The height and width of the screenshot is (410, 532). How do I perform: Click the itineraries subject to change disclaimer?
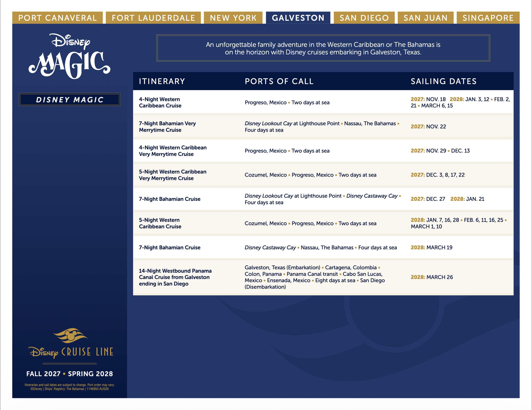coord(70,387)
